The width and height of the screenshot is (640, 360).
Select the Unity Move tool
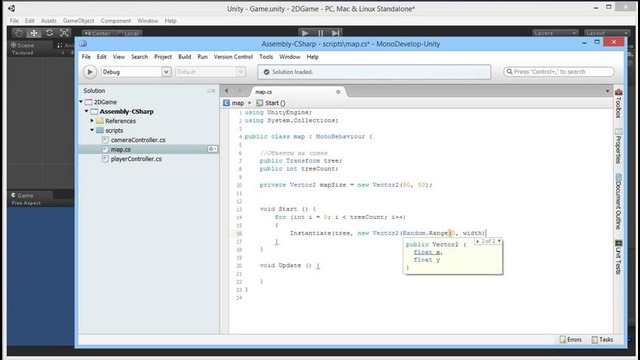pos(34,33)
